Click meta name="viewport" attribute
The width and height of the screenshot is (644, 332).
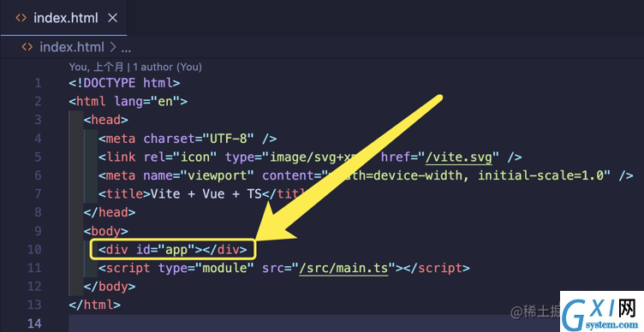point(199,175)
